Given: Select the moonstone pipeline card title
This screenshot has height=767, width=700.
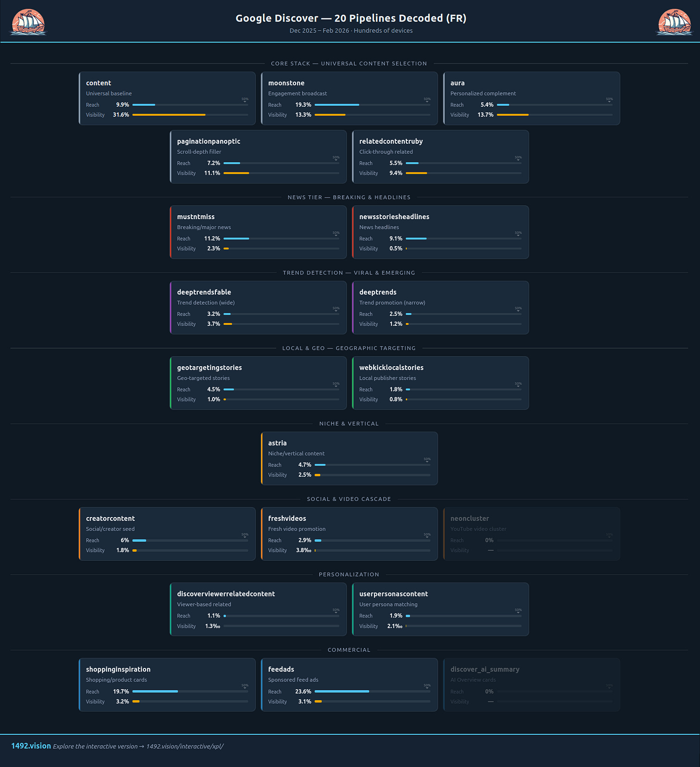Looking at the screenshot, I should click(x=286, y=83).
